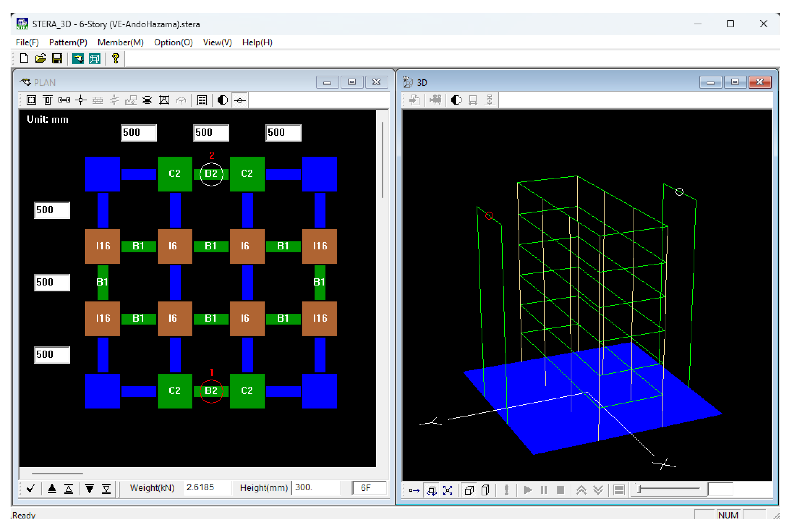
Task: Click the column member tool icon
Action: click(31, 100)
